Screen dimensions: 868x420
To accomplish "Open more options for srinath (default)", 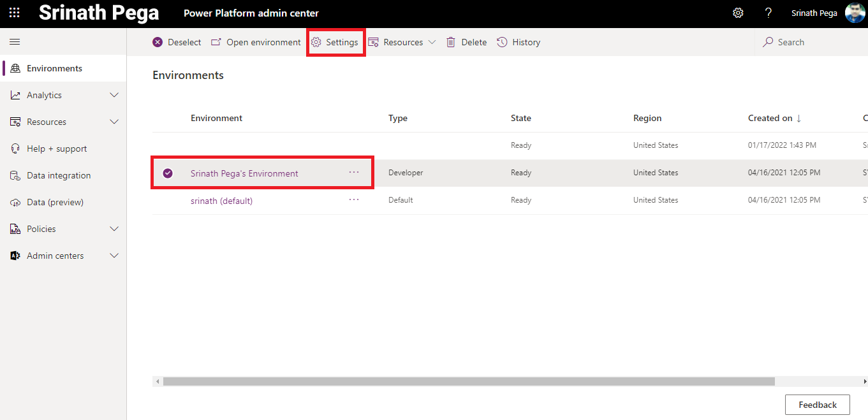I will click(354, 200).
